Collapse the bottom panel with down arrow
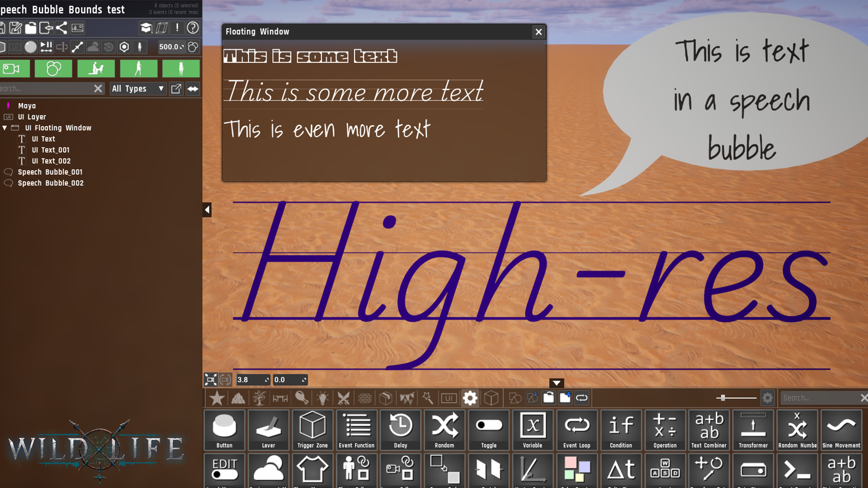 (556, 383)
